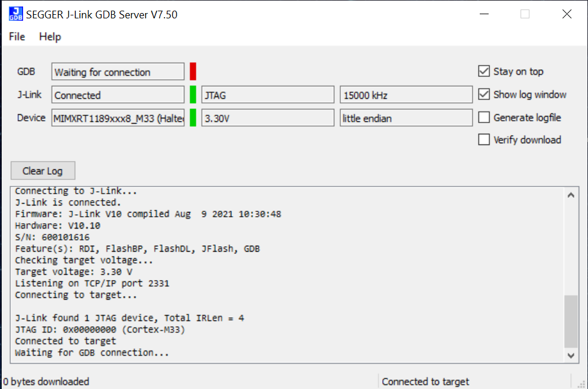Enable the Generate logfile checkbox
Viewport: 588px width, 389px height.
coord(484,118)
